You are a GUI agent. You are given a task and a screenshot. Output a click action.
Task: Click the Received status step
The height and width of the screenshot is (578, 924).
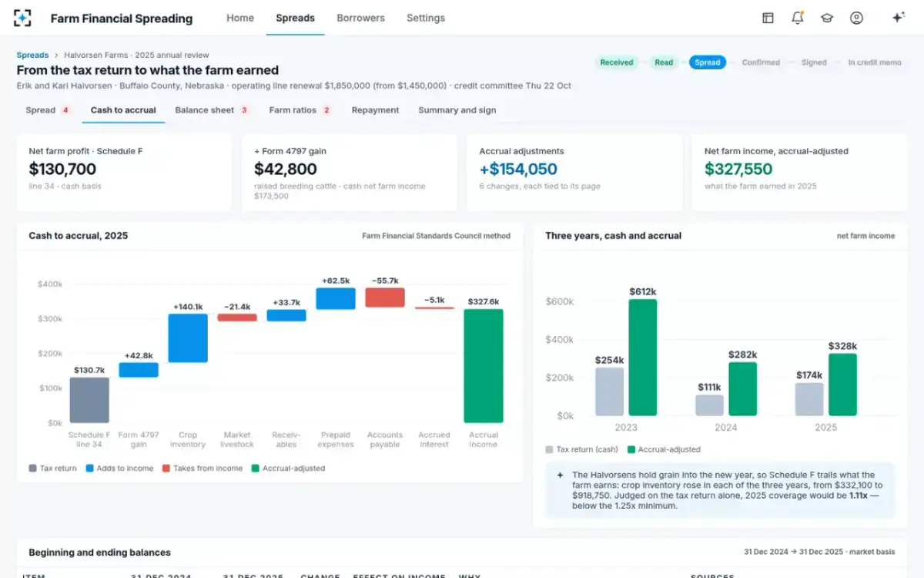[617, 62]
